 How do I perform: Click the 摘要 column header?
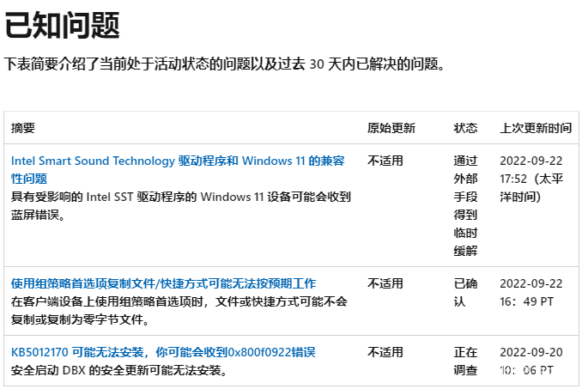23,128
